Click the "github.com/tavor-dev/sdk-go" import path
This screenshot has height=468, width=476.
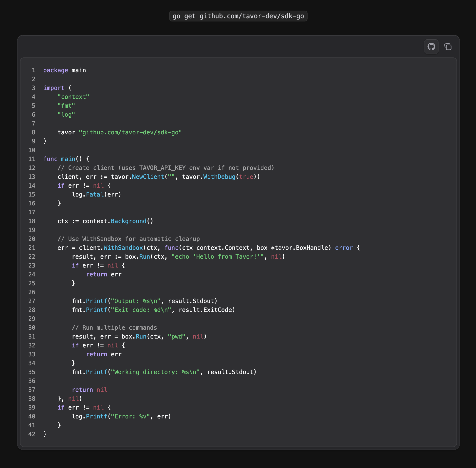130,132
